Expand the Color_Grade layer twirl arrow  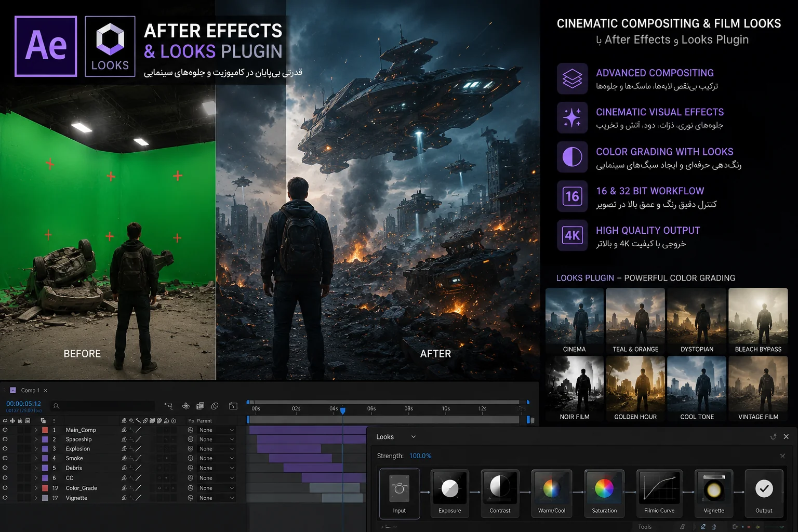pyautogui.click(x=36, y=488)
